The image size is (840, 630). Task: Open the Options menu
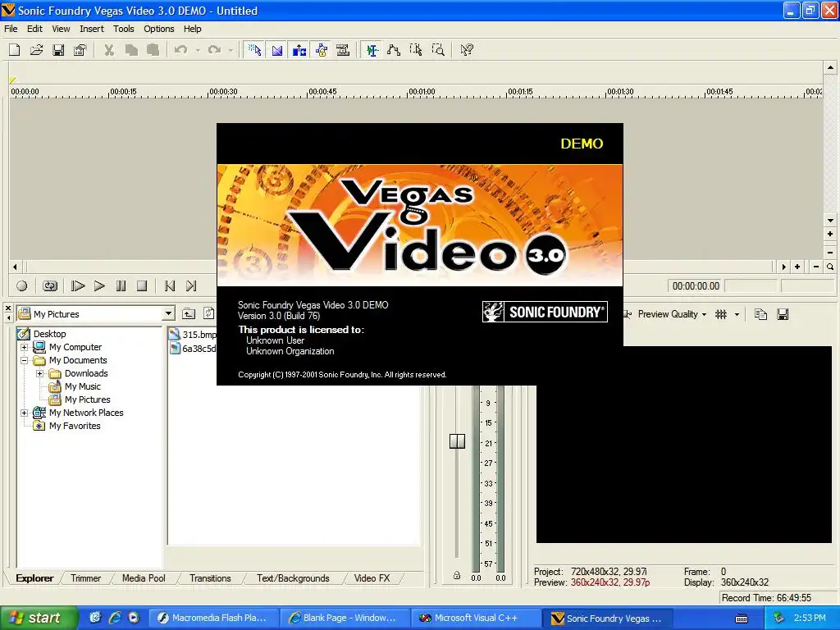coord(158,29)
